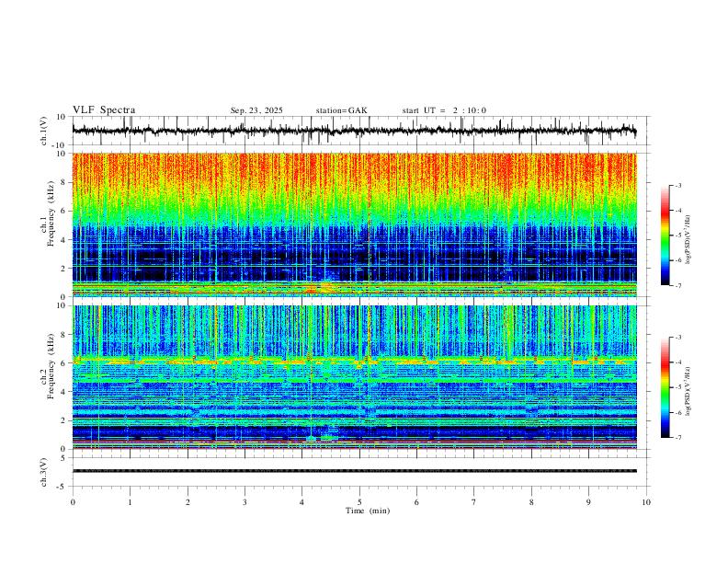
Task: Click the ch.1 spectrogram panel
Action: [x=354, y=224]
